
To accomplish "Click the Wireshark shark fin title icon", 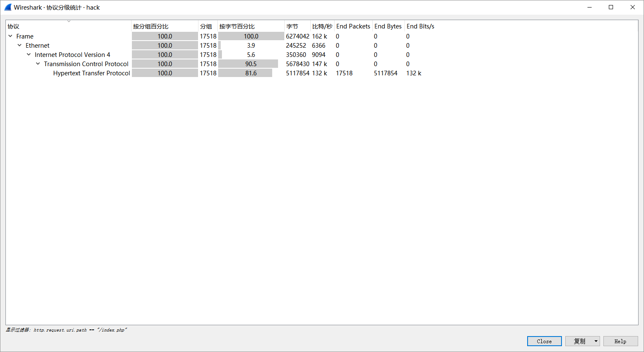I will 8,7.
